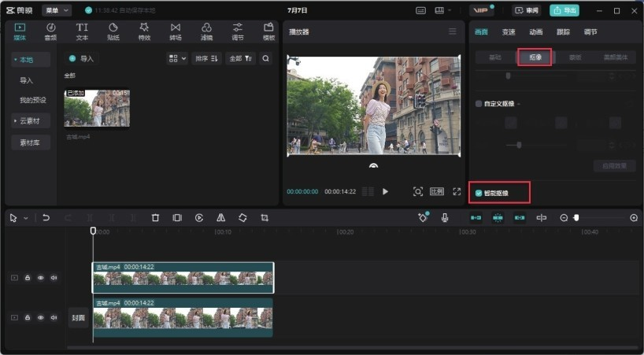Toggle the 智能抠像 checkbox
This screenshot has height=355, width=644.
[479, 193]
